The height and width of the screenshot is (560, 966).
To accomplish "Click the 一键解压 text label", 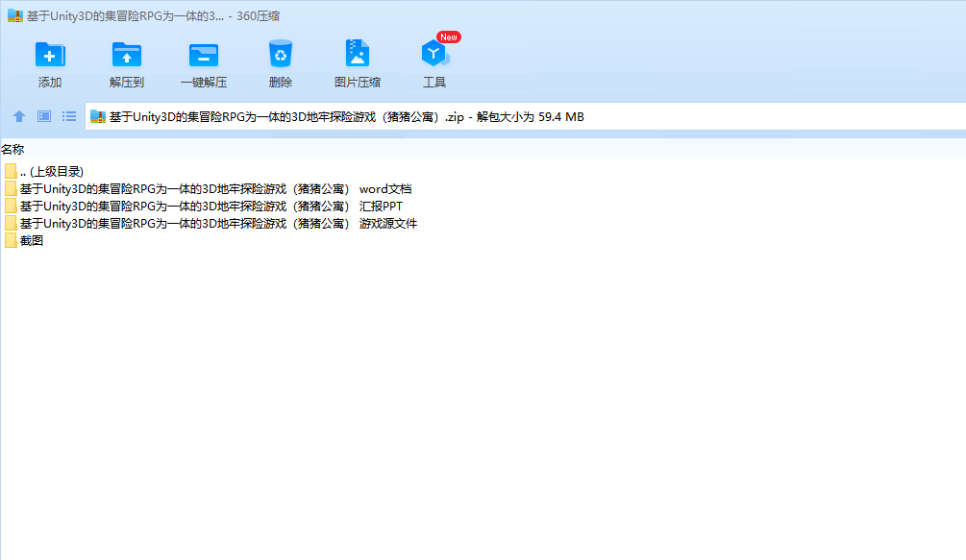I will (x=204, y=82).
